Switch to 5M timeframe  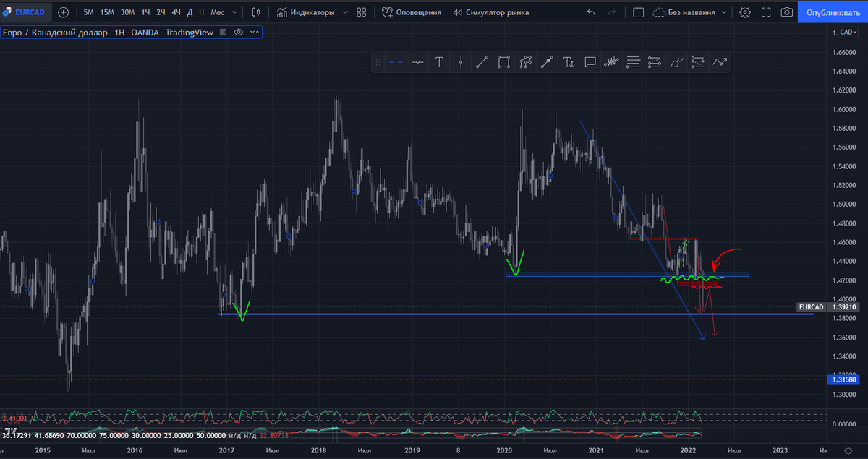[89, 12]
